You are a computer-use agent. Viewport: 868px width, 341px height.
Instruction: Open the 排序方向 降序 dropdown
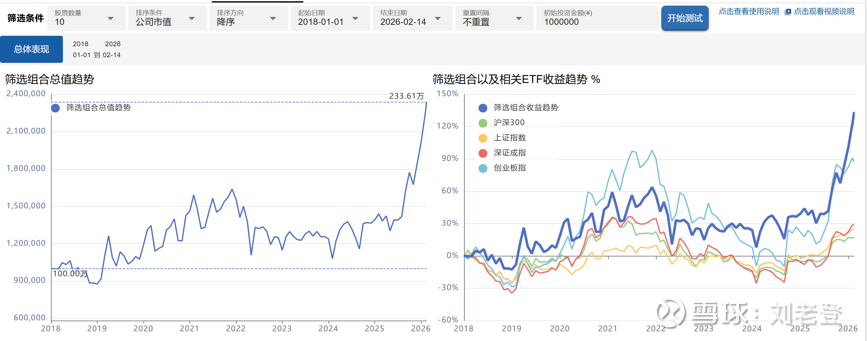248,19
